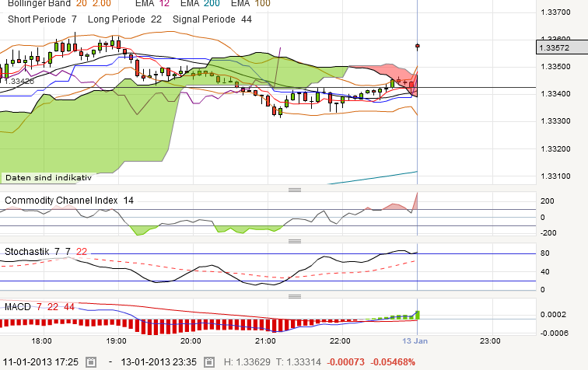Open the start date calendar picker icon
The height and width of the screenshot is (370, 588).
click(x=91, y=362)
